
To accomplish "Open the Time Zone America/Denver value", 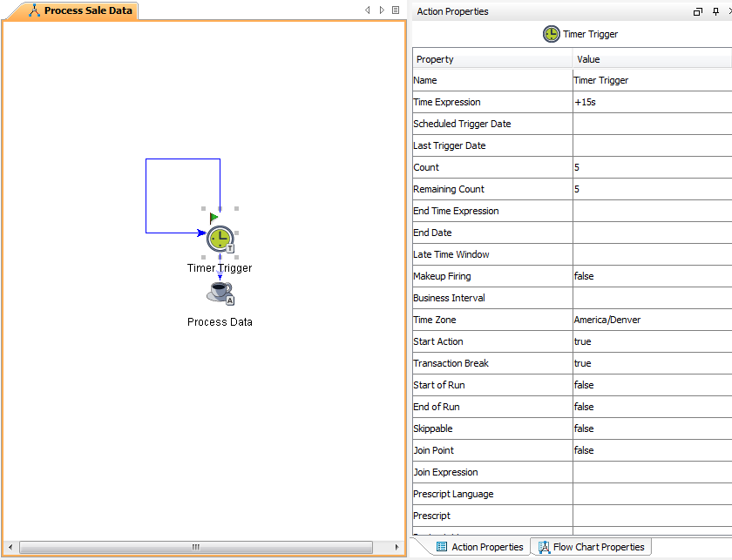I will (x=652, y=320).
